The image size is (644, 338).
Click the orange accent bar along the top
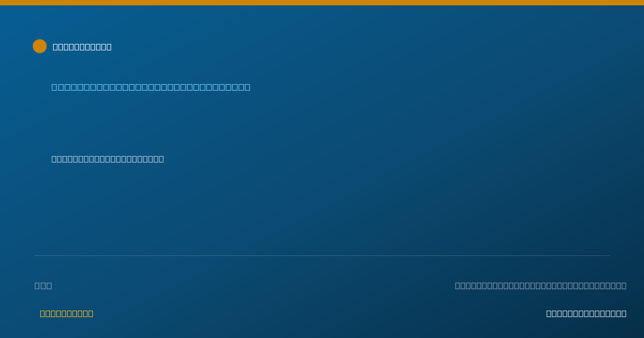[x=322, y=3]
